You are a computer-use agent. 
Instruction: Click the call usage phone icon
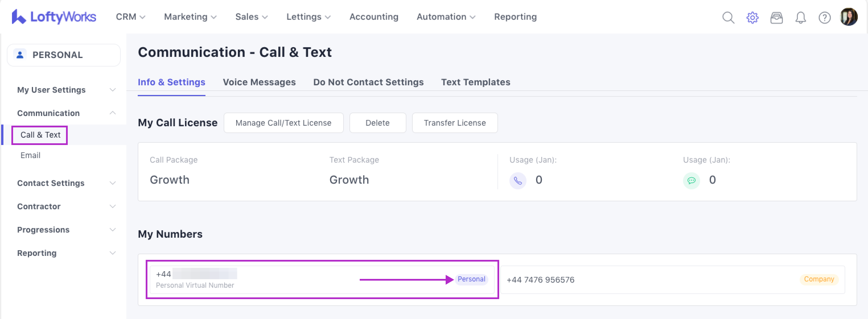tap(518, 181)
